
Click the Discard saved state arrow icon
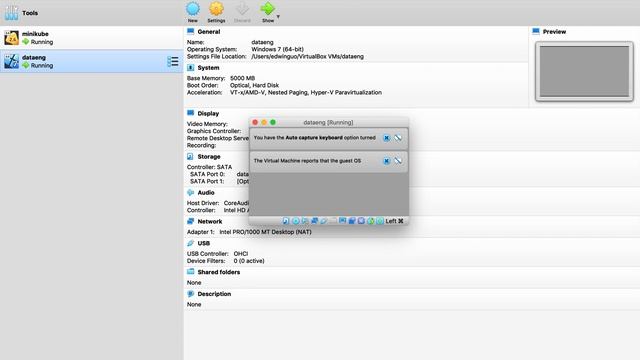click(x=242, y=9)
